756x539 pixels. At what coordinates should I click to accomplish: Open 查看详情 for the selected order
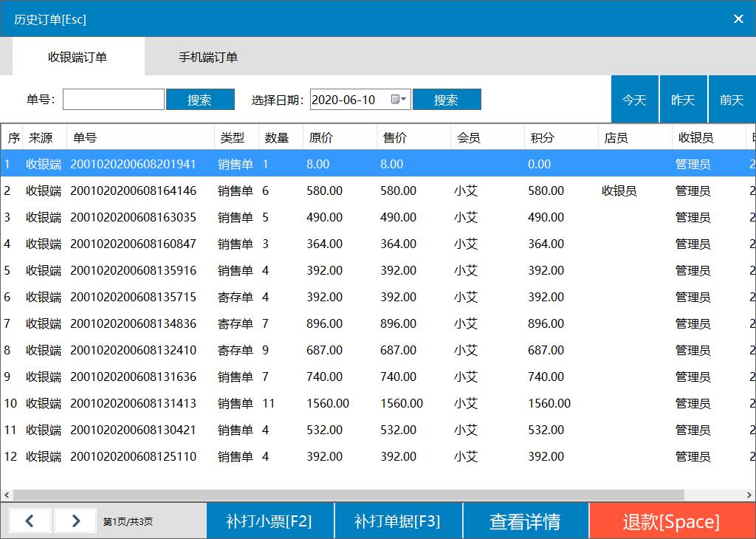pos(525,521)
